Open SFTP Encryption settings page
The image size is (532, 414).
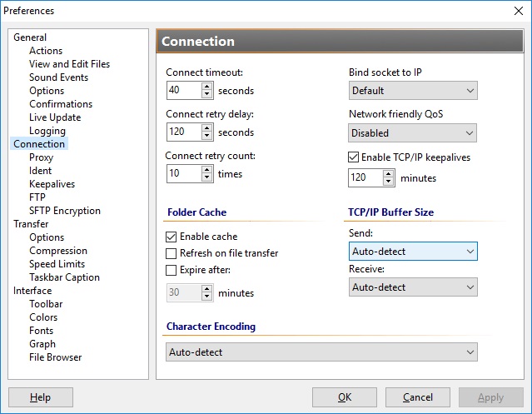64,211
